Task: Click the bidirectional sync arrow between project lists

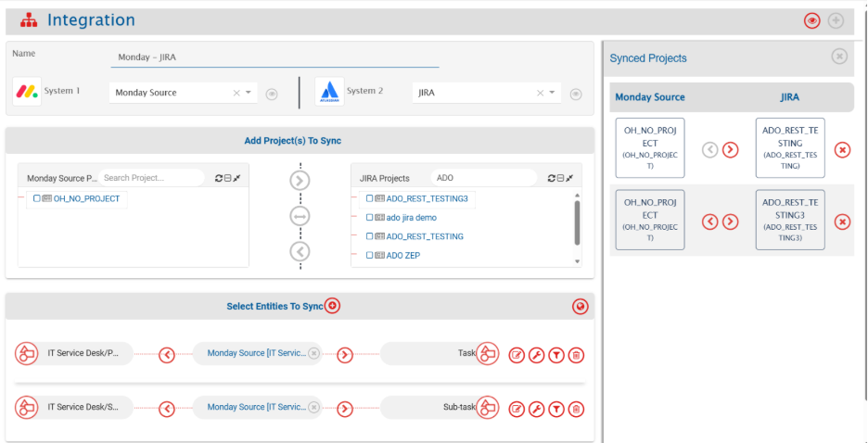Action: (x=300, y=216)
